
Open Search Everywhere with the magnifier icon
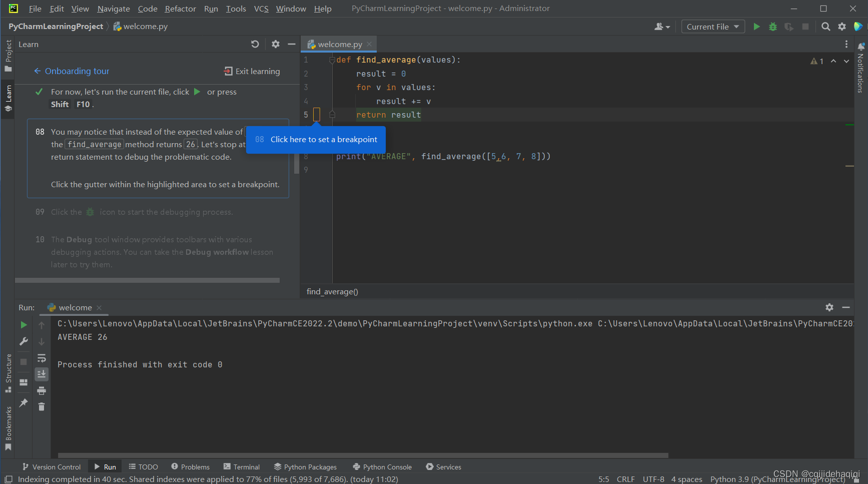click(825, 27)
